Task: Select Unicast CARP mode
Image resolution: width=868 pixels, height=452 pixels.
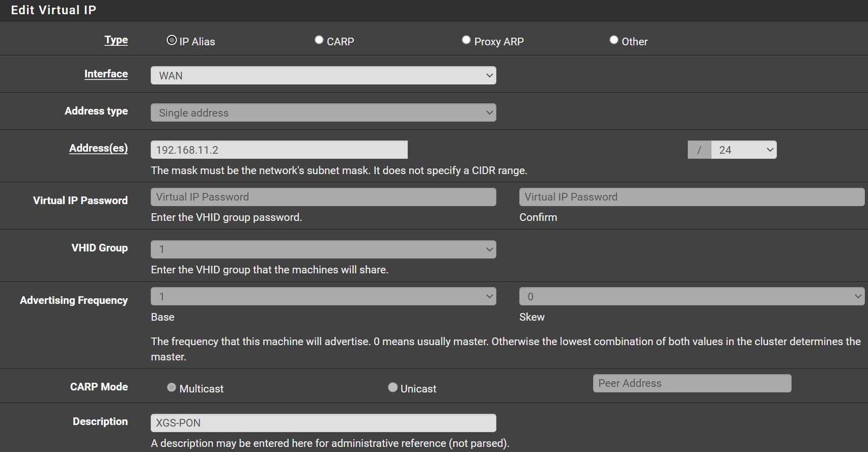Action: 393,387
